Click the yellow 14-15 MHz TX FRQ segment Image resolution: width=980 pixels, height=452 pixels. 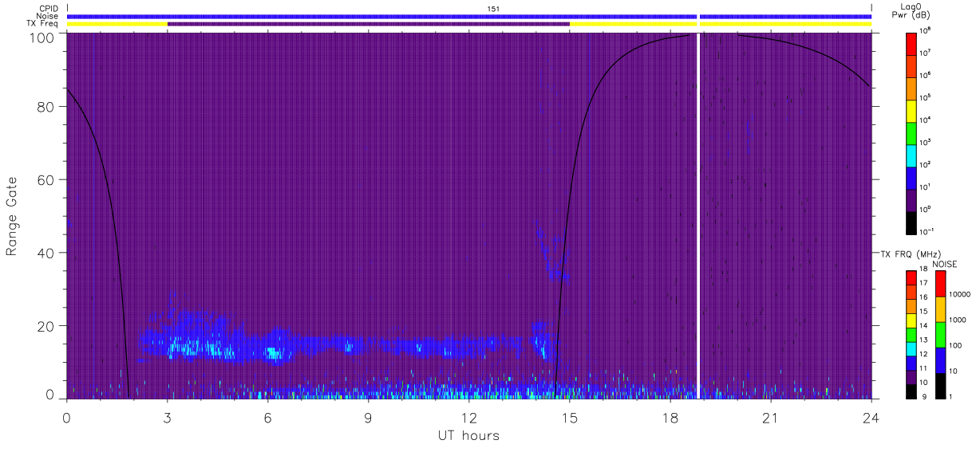911,320
